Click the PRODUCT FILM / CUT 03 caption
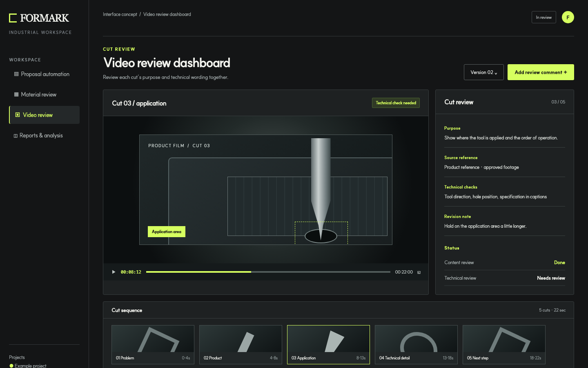Viewport: 588px width, 368px height. pyautogui.click(x=179, y=146)
